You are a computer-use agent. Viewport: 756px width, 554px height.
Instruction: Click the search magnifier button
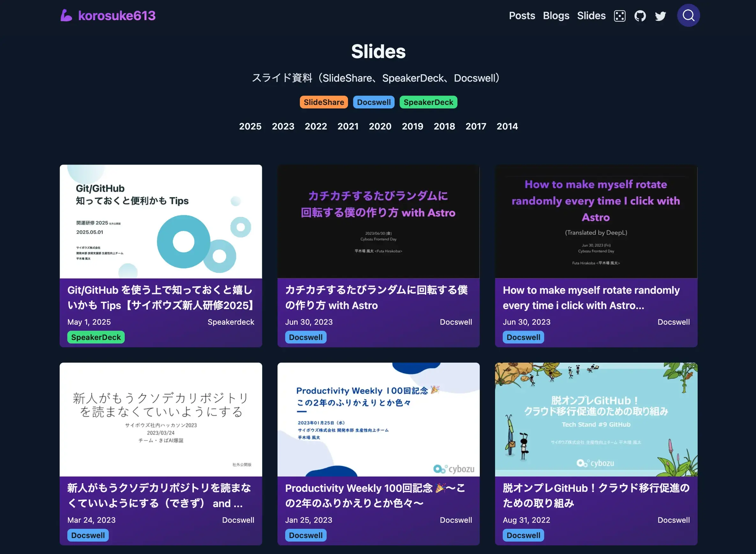click(688, 15)
